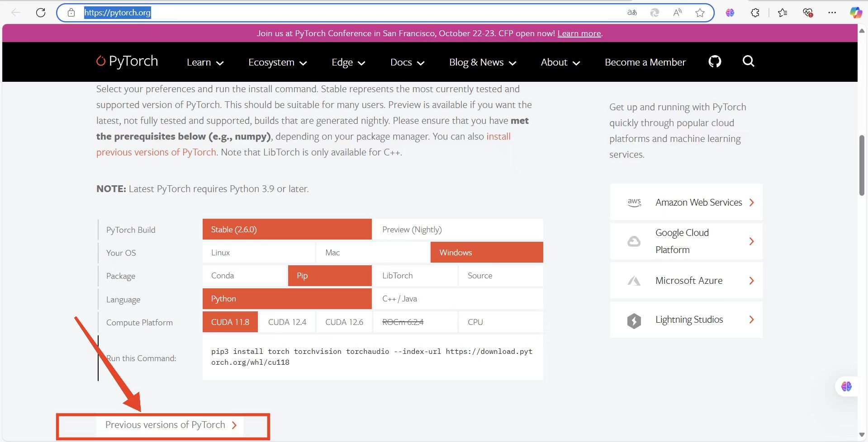The width and height of the screenshot is (868, 442).
Task: Open browser extensions puzzle icon
Action: pyautogui.click(x=755, y=13)
